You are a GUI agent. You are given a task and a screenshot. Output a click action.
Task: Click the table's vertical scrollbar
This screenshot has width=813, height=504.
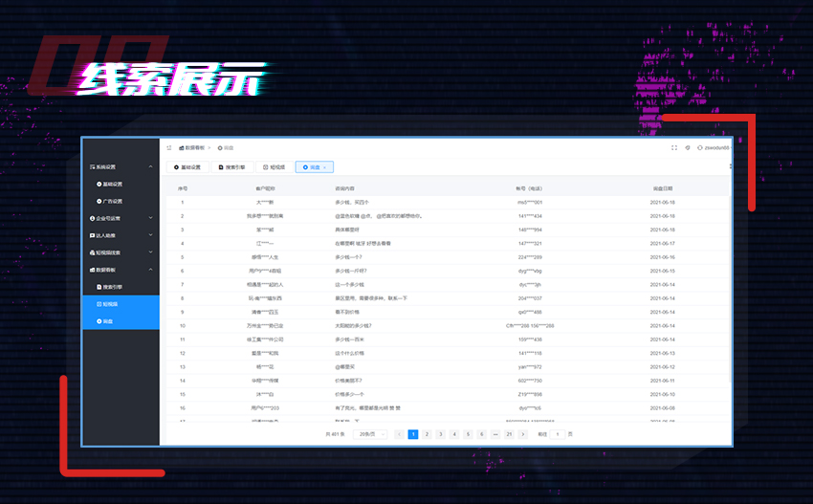click(730, 291)
